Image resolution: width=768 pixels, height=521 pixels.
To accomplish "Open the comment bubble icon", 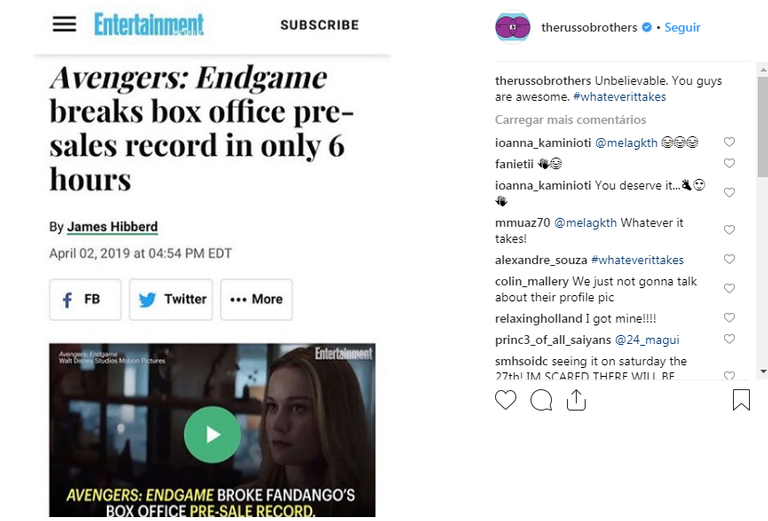I will coord(541,400).
